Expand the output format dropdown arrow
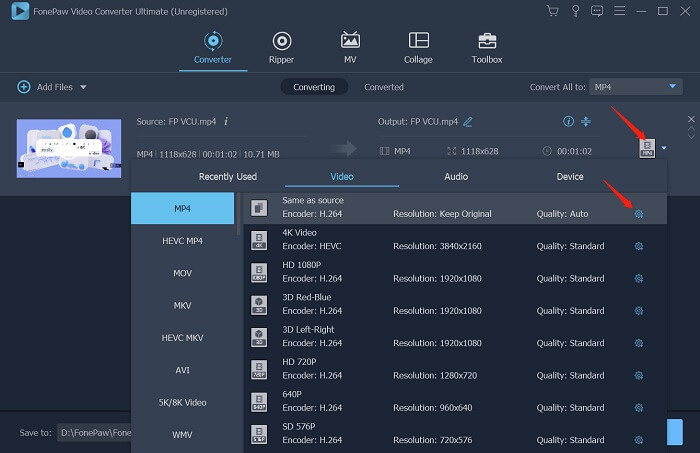 [664, 148]
